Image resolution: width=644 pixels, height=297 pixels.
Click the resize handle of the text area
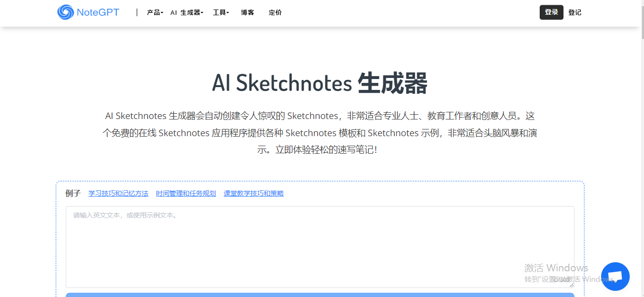(x=572, y=286)
